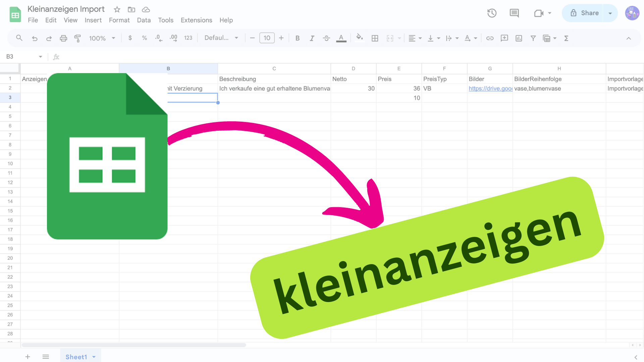The width and height of the screenshot is (644, 362).
Task: Open the functions sigma menu
Action: (566, 38)
